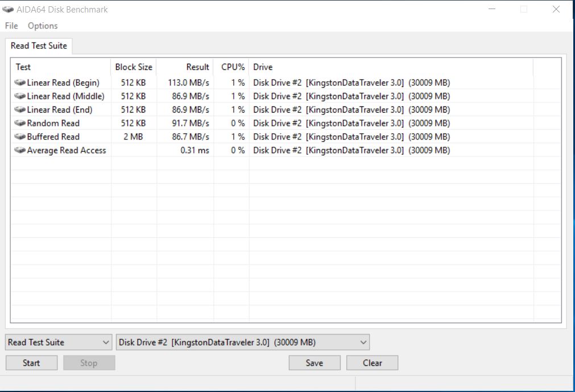Clear the benchmark results list
The image size is (575, 392).
[x=372, y=363]
